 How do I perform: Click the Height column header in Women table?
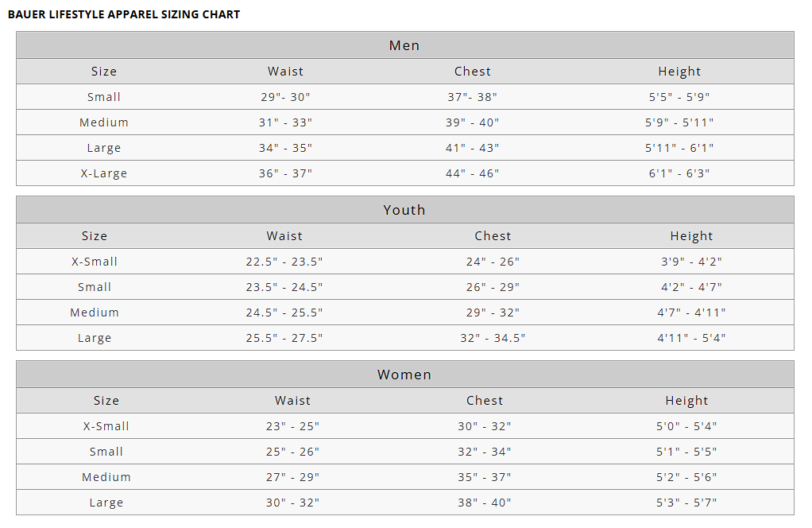(x=686, y=401)
